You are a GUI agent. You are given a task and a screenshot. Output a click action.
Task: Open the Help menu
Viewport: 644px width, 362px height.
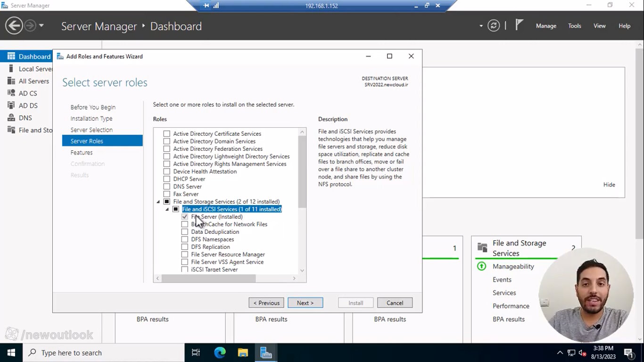(x=625, y=26)
